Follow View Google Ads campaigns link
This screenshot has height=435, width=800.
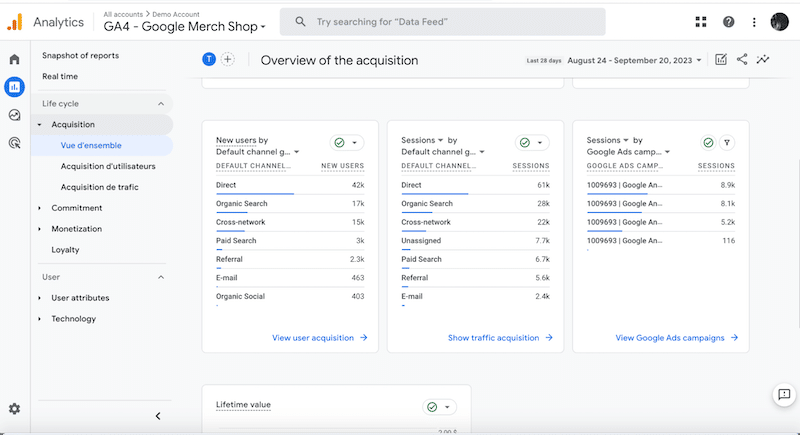click(x=677, y=338)
